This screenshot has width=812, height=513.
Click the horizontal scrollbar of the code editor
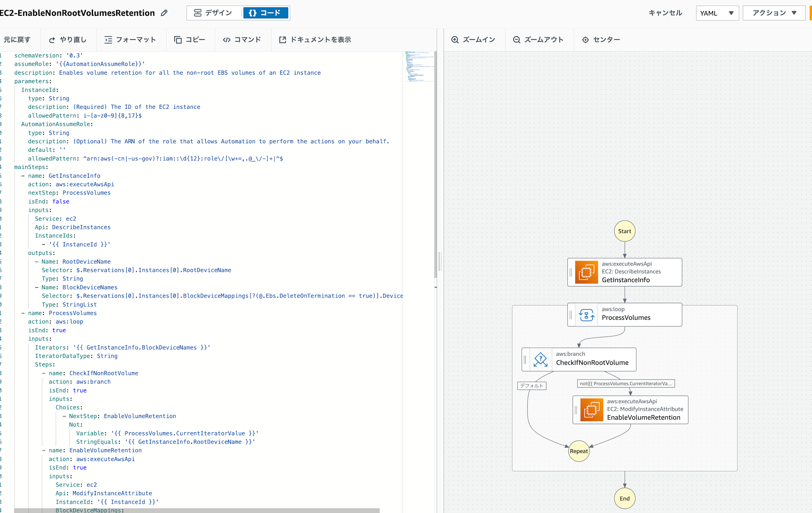[197, 510]
